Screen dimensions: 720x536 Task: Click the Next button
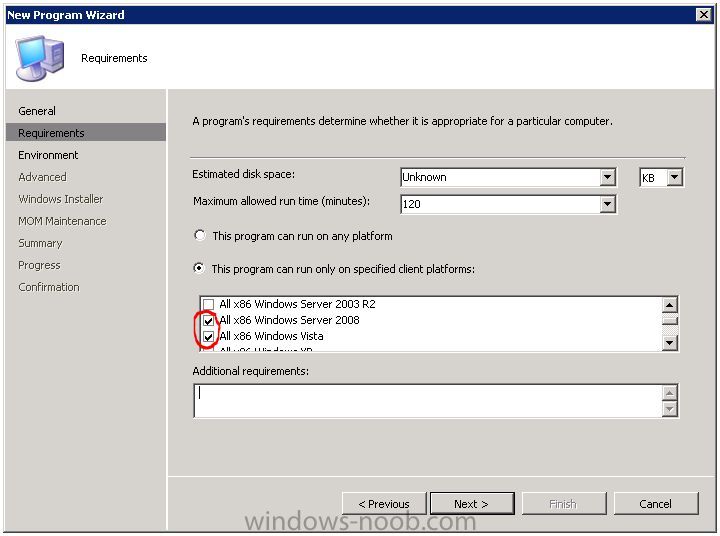point(472,504)
